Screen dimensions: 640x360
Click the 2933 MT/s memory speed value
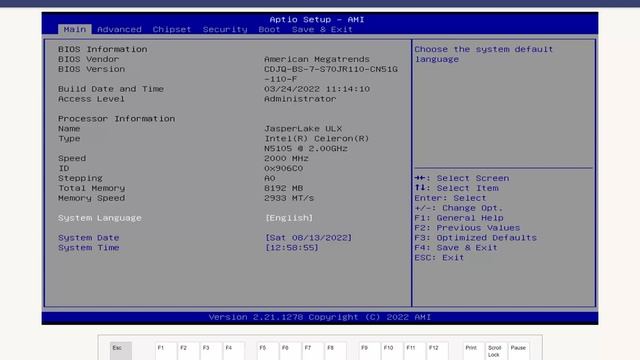click(289, 198)
